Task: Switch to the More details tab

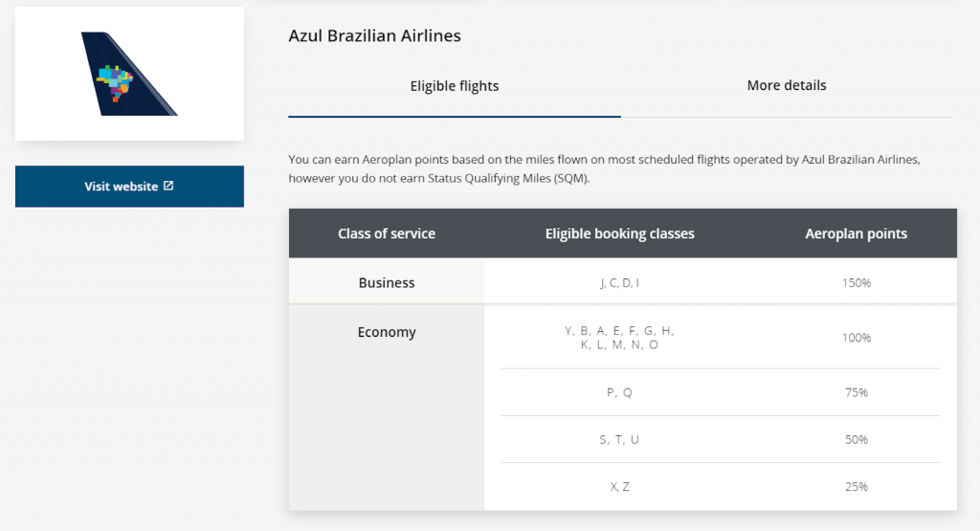Action: click(787, 85)
